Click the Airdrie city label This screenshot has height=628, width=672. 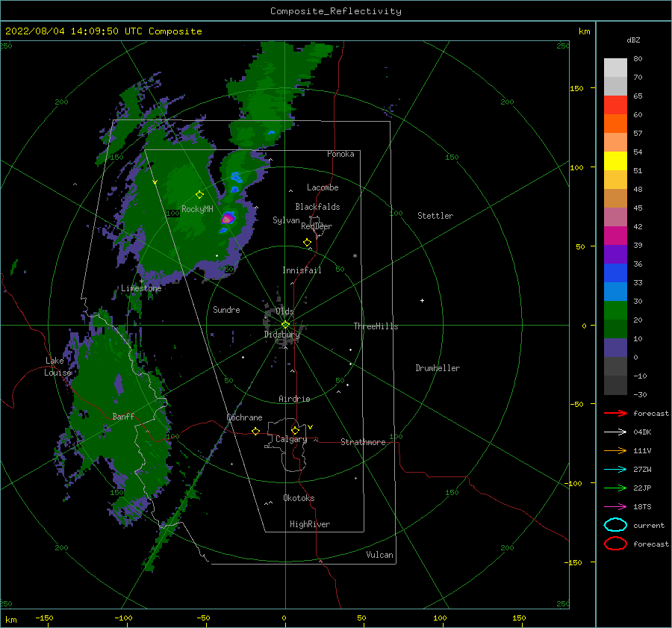(294, 399)
